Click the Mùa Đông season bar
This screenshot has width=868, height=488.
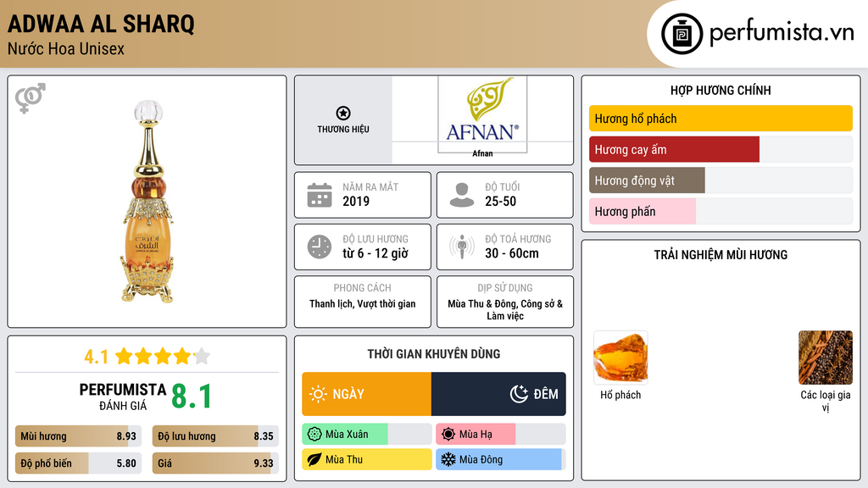tap(498, 460)
